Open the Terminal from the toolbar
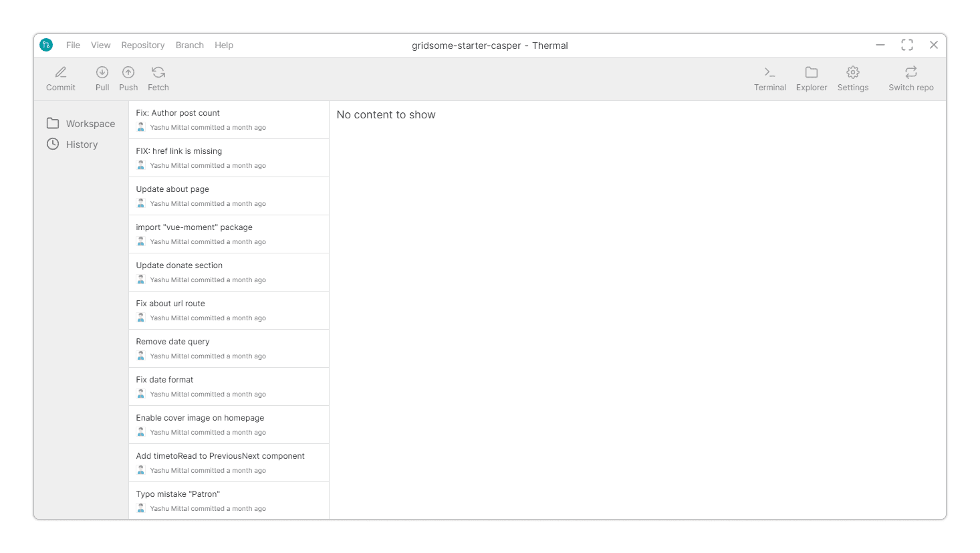 (x=770, y=79)
